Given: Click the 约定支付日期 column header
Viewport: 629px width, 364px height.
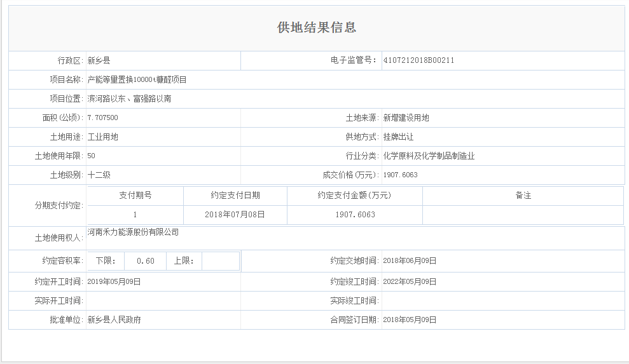Looking at the screenshot, I should pyautogui.click(x=235, y=195).
